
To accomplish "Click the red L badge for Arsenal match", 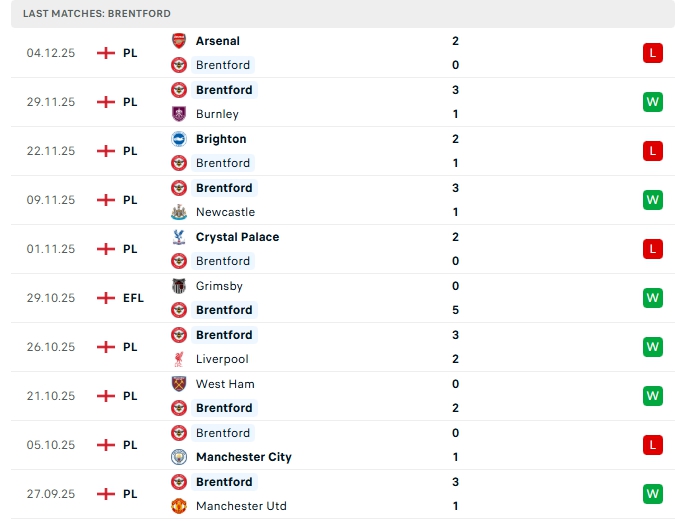I will point(653,53).
